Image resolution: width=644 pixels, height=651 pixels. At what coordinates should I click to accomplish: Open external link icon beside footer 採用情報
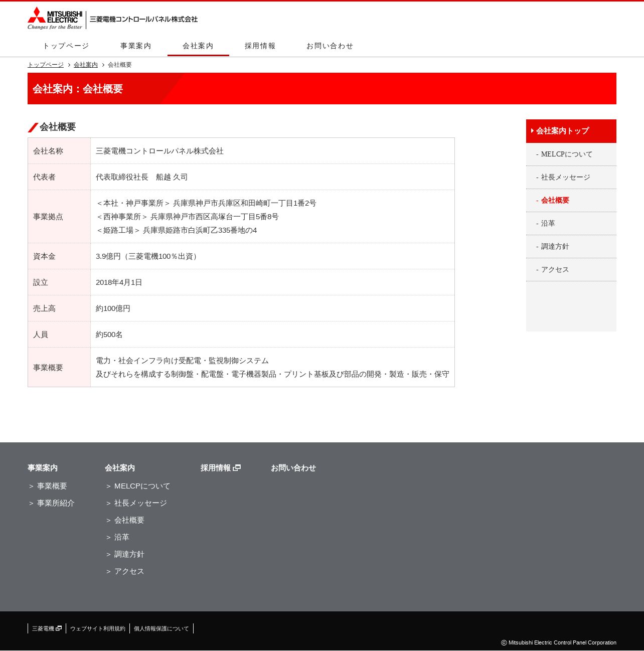[x=237, y=467]
